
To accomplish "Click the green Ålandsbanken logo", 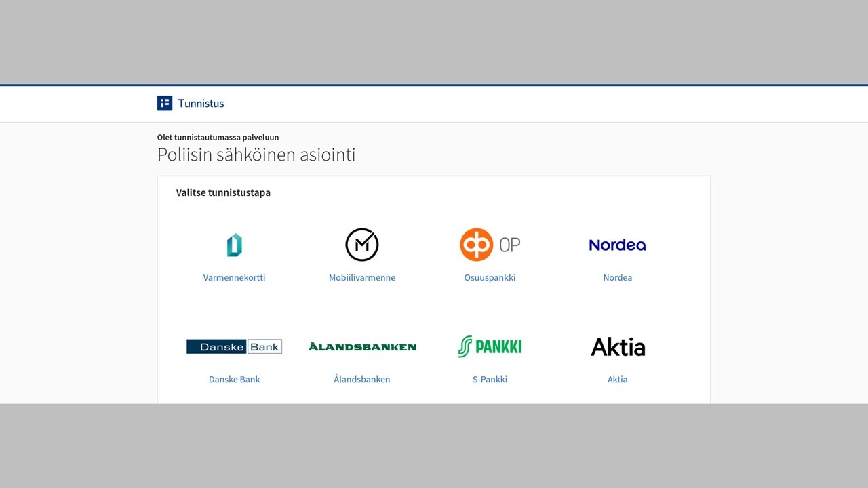I will [x=362, y=346].
